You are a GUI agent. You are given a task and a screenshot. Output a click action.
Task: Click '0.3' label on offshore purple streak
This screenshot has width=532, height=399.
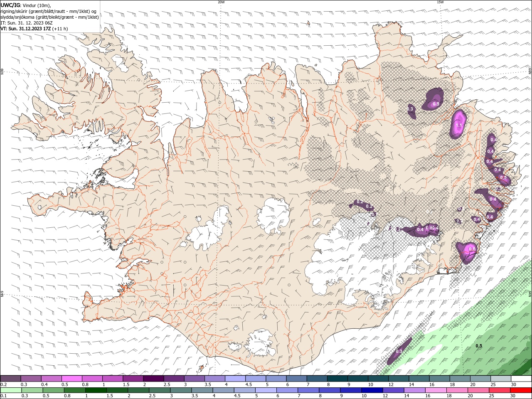pyautogui.click(x=399, y=351)
